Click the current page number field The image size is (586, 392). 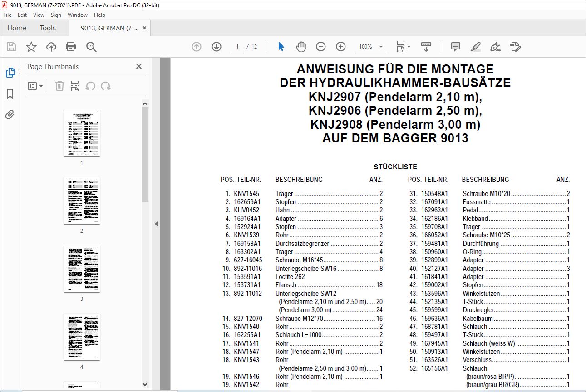pyautogui.click(x=237, y=47)
